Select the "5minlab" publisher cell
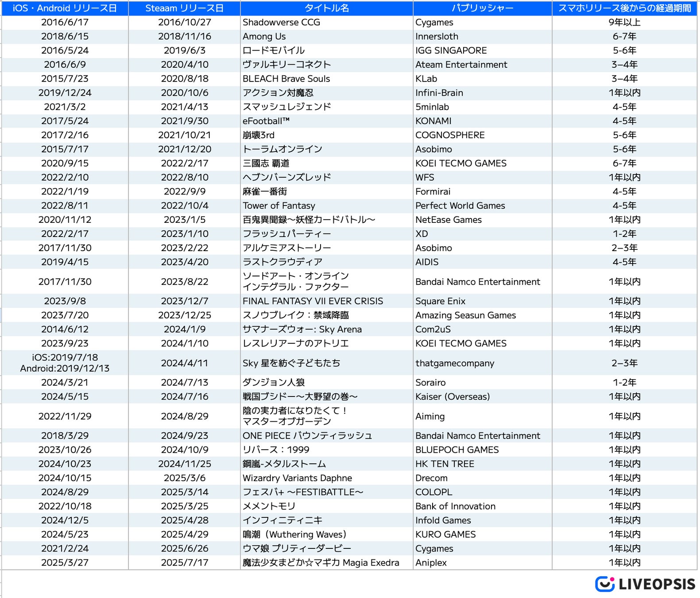Viewport: 700px width, 598px height. [x=483, y=107]
